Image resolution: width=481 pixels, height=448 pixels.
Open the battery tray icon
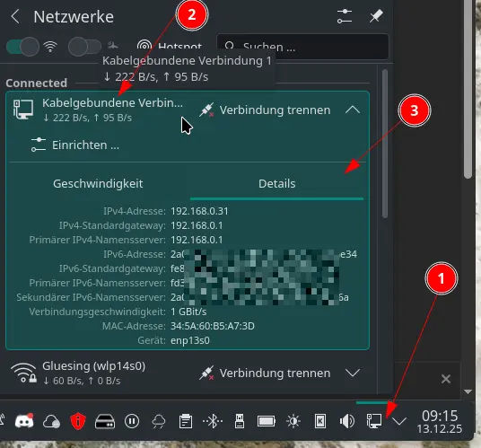point(267,421)
